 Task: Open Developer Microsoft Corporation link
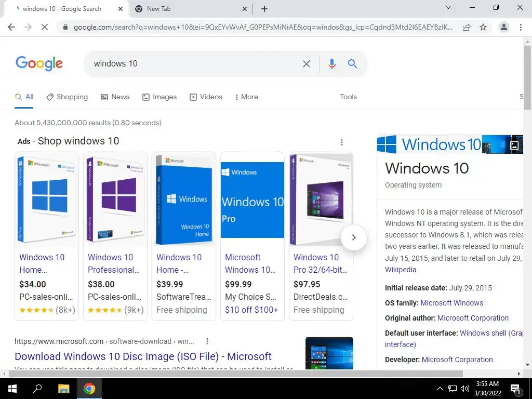coord(457,360)
